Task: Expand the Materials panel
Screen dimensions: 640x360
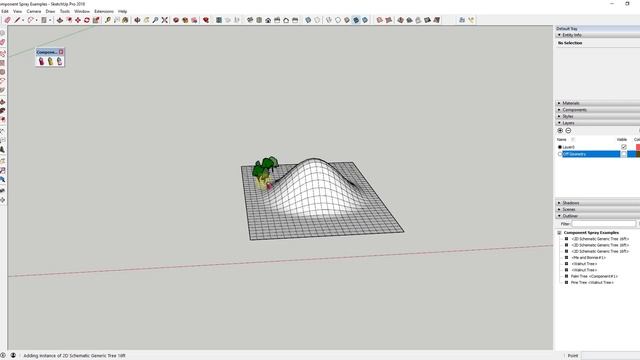Action: tap(559, 103)
